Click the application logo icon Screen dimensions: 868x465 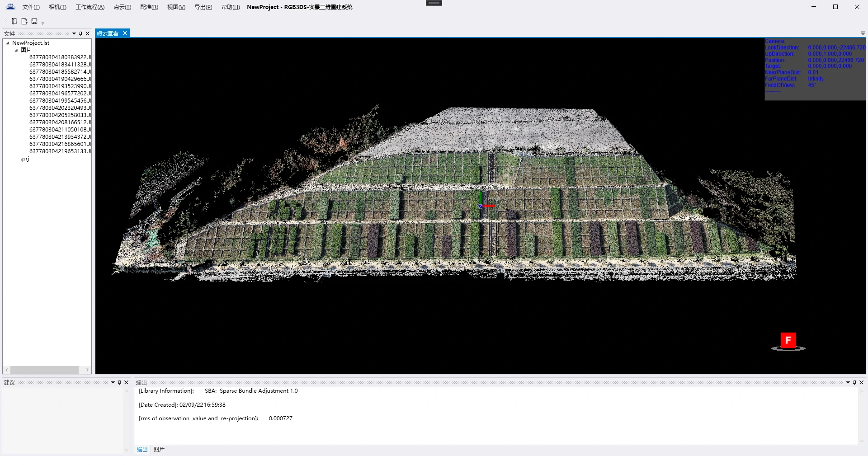click(10, 7)
